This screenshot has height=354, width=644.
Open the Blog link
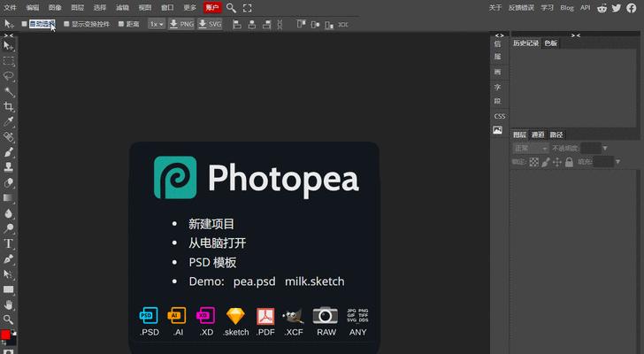pyautogui.click(x=567, y=8)
